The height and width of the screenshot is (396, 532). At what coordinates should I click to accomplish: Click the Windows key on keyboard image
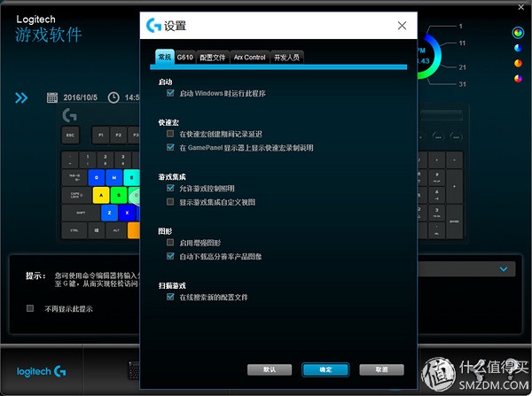97,230
